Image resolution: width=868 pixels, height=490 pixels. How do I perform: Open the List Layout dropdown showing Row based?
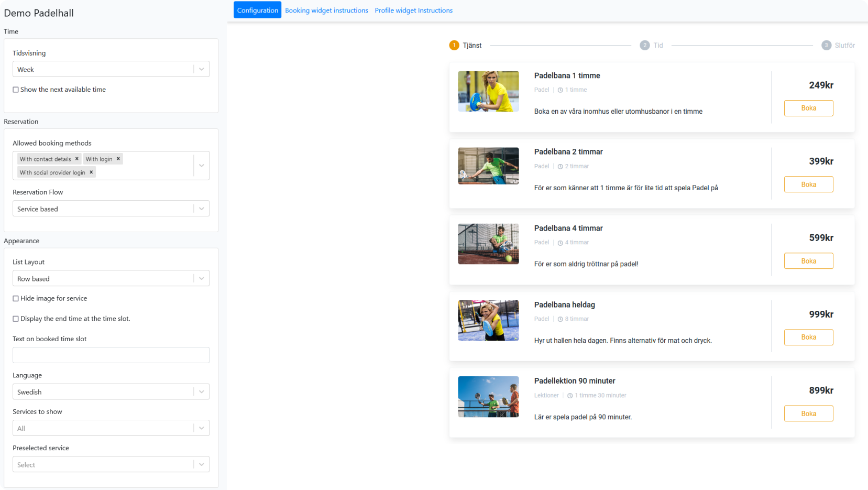point(111,278)
